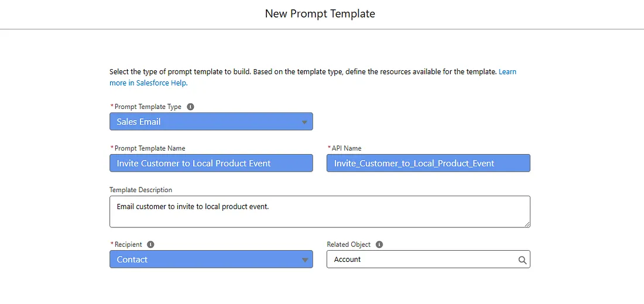
Task: Expand the Contact recipient dropdown arrow
Action: point(304,259)
